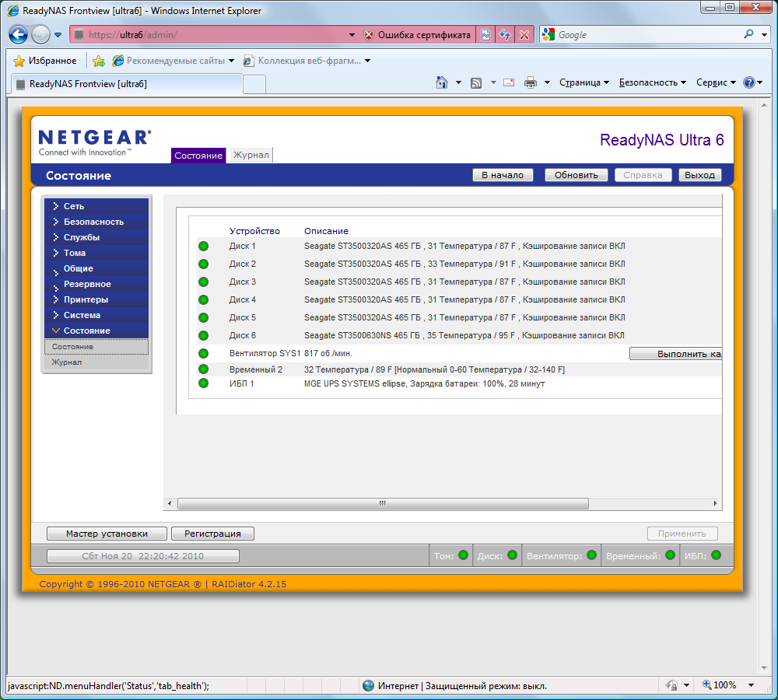Click the Вентилятор green status indicator
The image size is (778, 700).
point(591,555)
